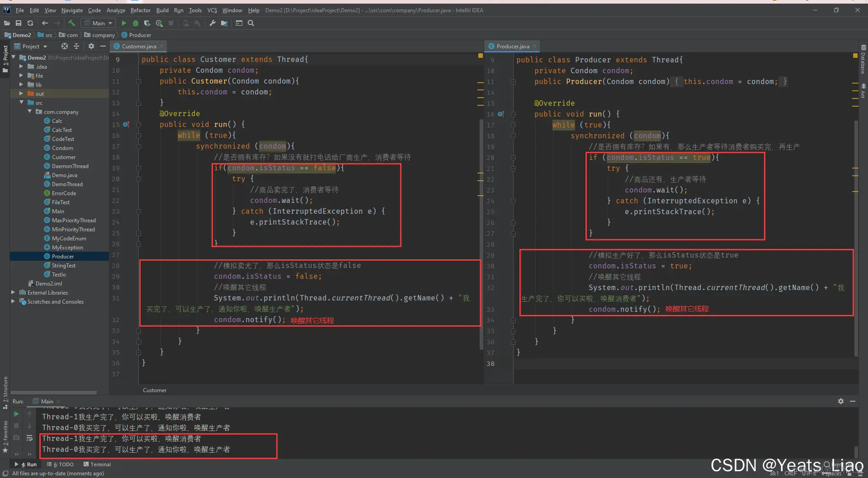Toggle the 6: TODO tool window

point(60,464)
